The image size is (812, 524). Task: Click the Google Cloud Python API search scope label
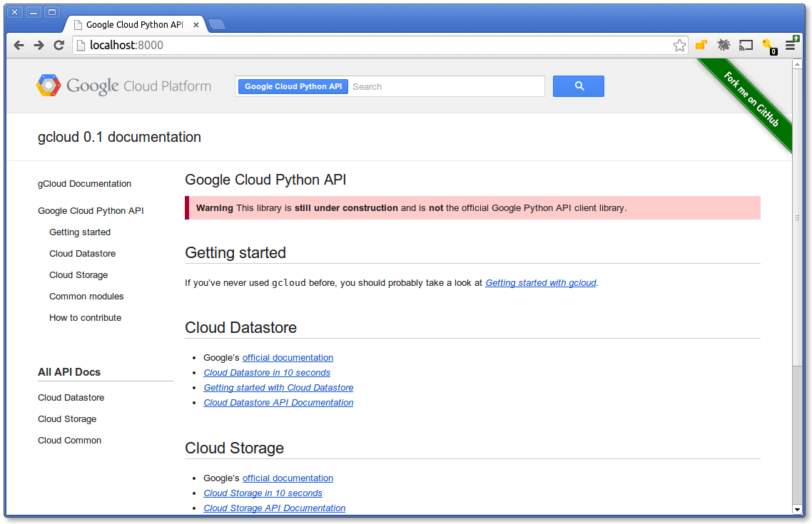click(293, 86)
